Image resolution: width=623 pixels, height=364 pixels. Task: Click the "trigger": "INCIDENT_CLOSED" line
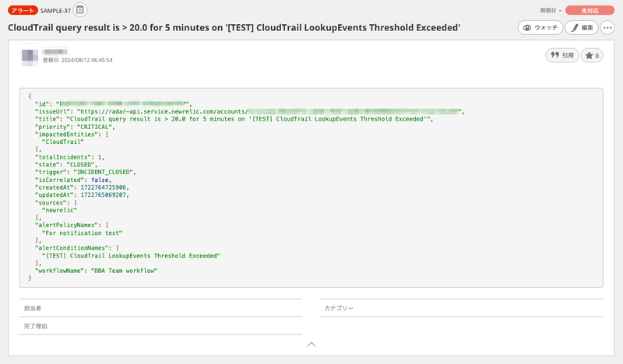coord(86,172)
